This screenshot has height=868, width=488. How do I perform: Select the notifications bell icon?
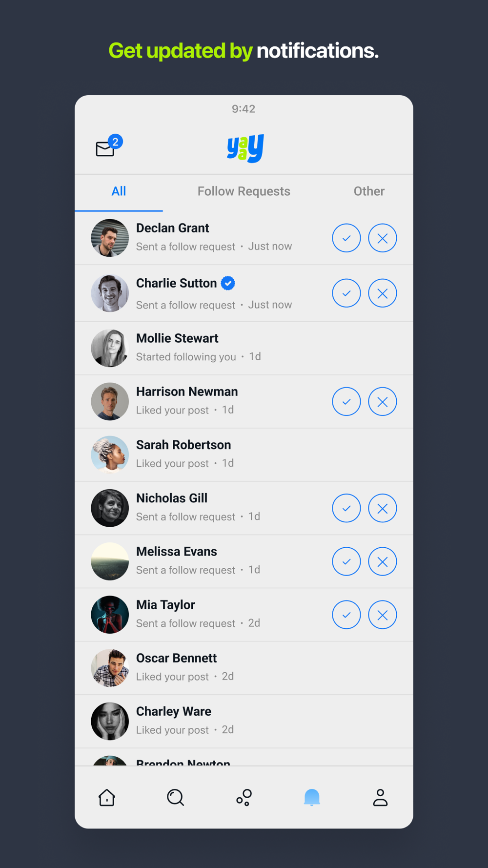pyautogui.click(x=312, y=798)
